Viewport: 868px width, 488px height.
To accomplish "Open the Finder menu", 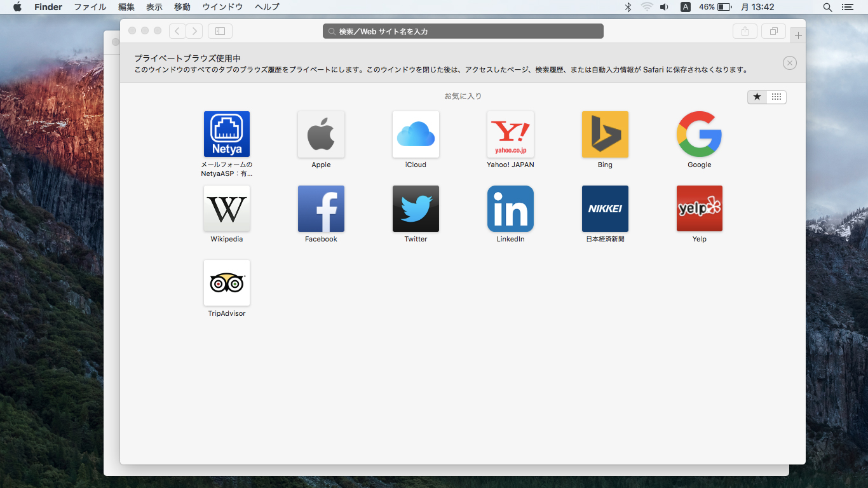I will click(48, 7).
